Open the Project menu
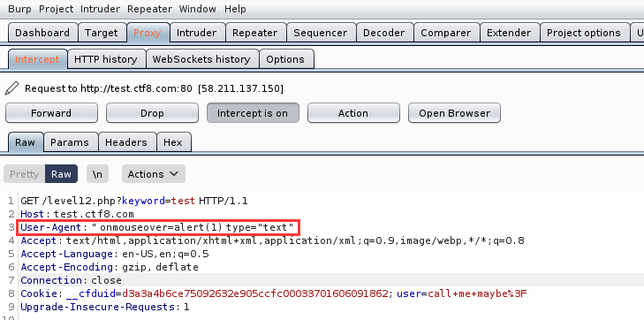Screen dimensions: 644x320 [x=56, y=9]
